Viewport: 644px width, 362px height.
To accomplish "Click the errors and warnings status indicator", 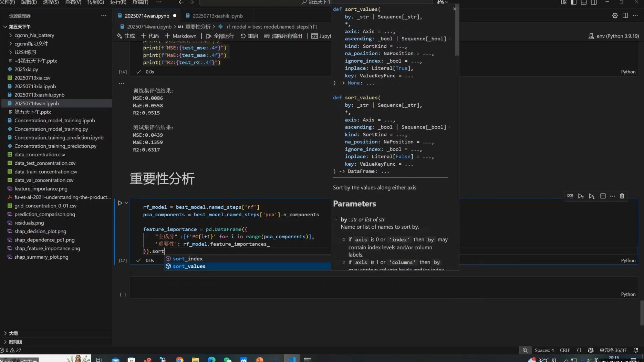I will coord(11,350).
